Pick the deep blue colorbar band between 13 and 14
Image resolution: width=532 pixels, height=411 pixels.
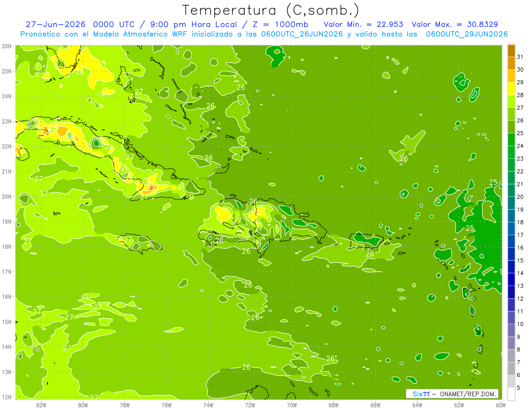(x=511, y=279)
